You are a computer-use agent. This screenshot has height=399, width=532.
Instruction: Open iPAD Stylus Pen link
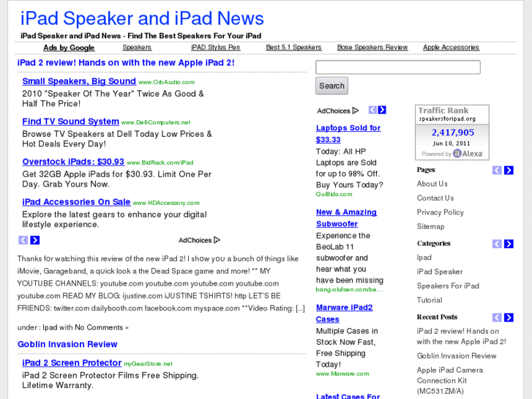(215, 47)
